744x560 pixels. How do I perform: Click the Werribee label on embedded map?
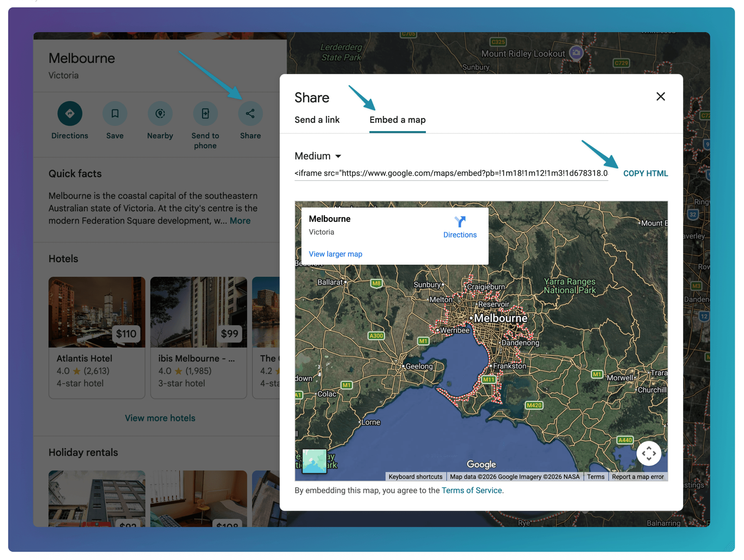click(454, 330)
